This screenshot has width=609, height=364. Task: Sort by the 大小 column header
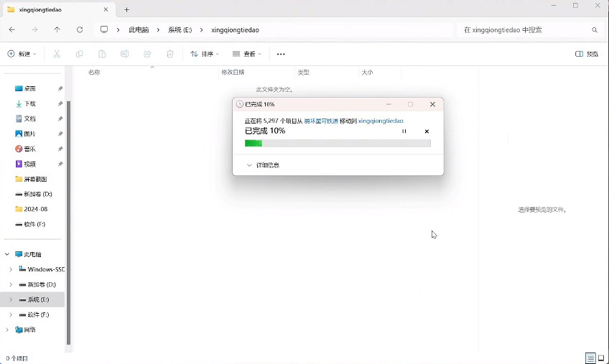click(367, 73)
